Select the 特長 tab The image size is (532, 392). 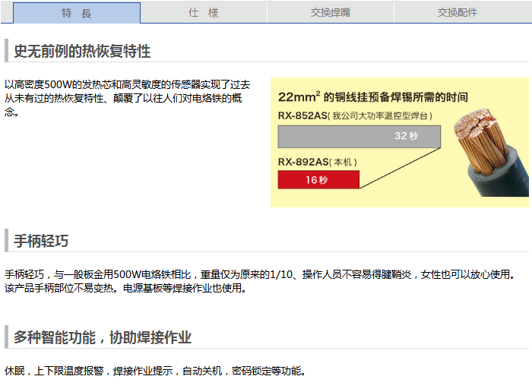(77, 13)
